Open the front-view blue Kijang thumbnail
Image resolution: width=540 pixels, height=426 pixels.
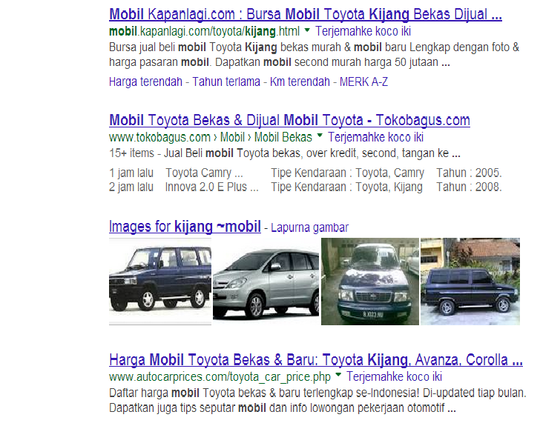pyautogui.click(x=370, y=281)
